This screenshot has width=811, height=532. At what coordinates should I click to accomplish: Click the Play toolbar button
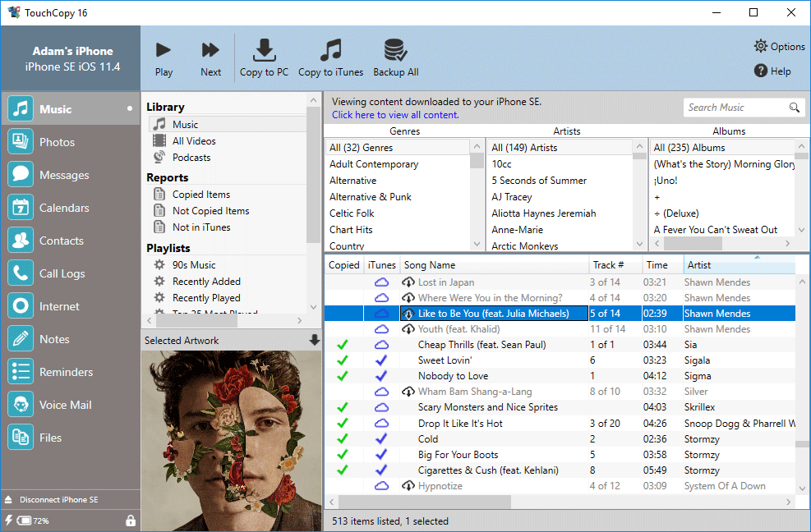coord(164,59)
